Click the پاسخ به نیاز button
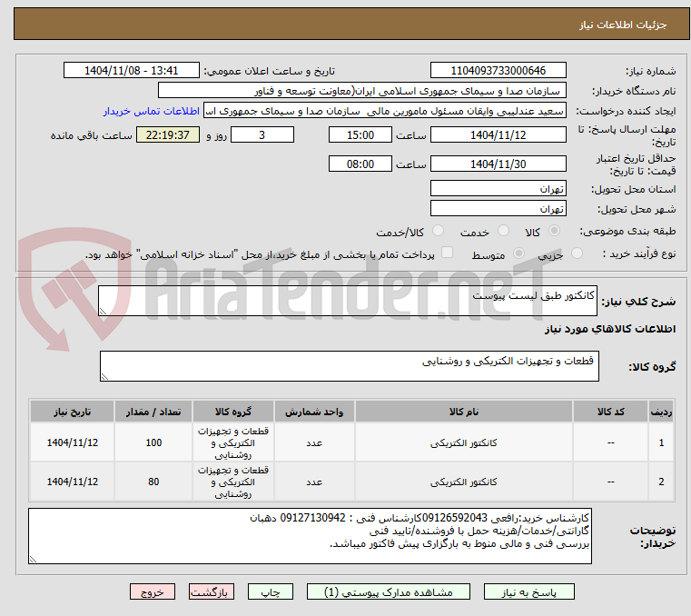 (528, 591)
